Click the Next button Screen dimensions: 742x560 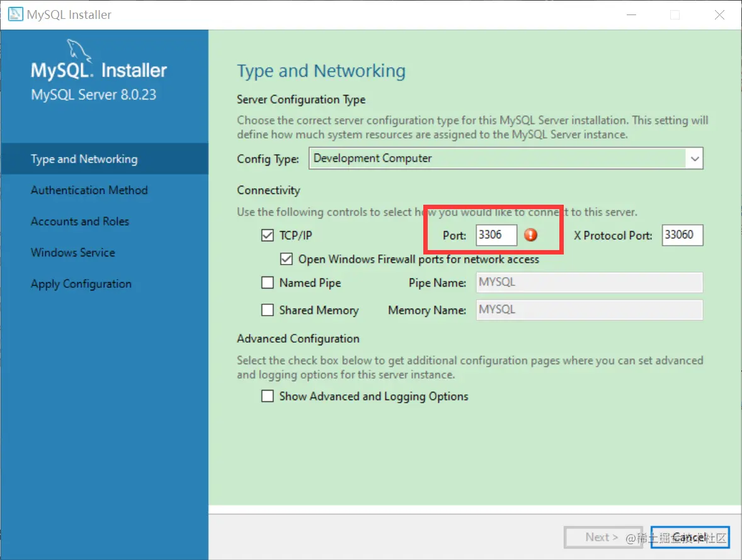(602, 537)
